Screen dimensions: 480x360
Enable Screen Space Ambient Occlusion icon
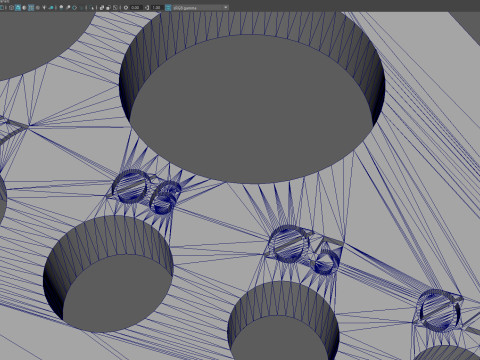pyautogui.click(x=61, y=7)
